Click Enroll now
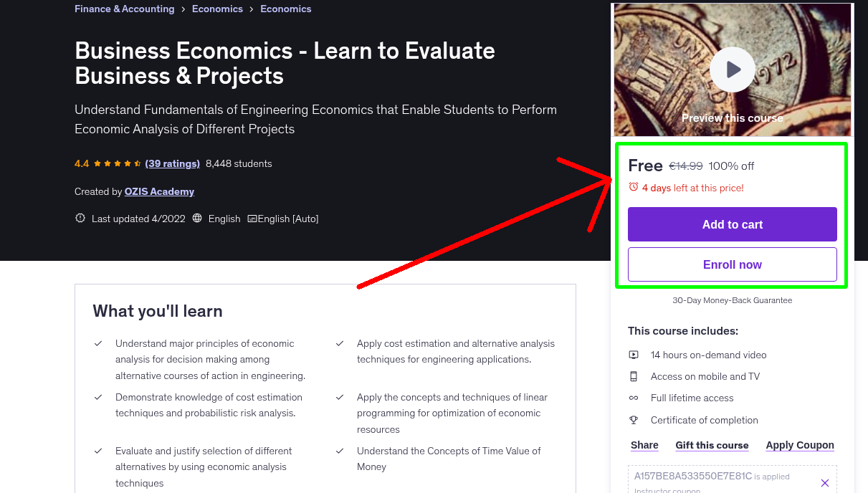868x493 pixels. 732,264
